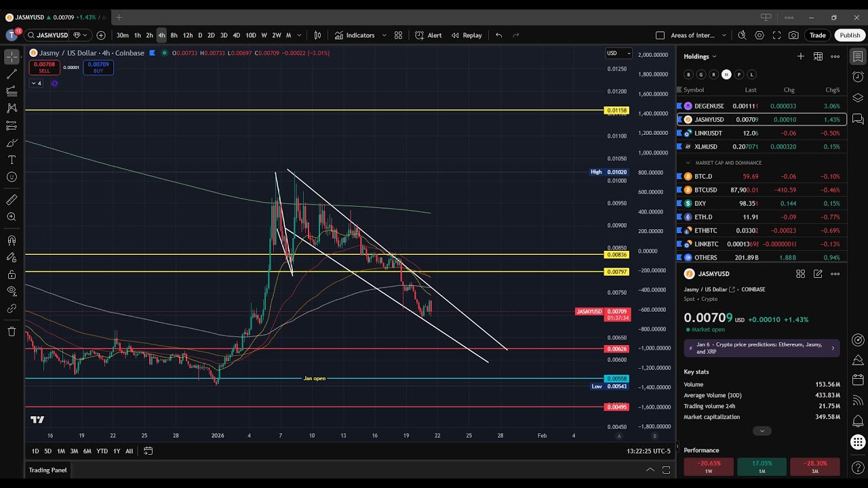This screenshot has width=868, height=488.
Task: Click the trash remove objects icon
Action: click(x=12, y=331)
